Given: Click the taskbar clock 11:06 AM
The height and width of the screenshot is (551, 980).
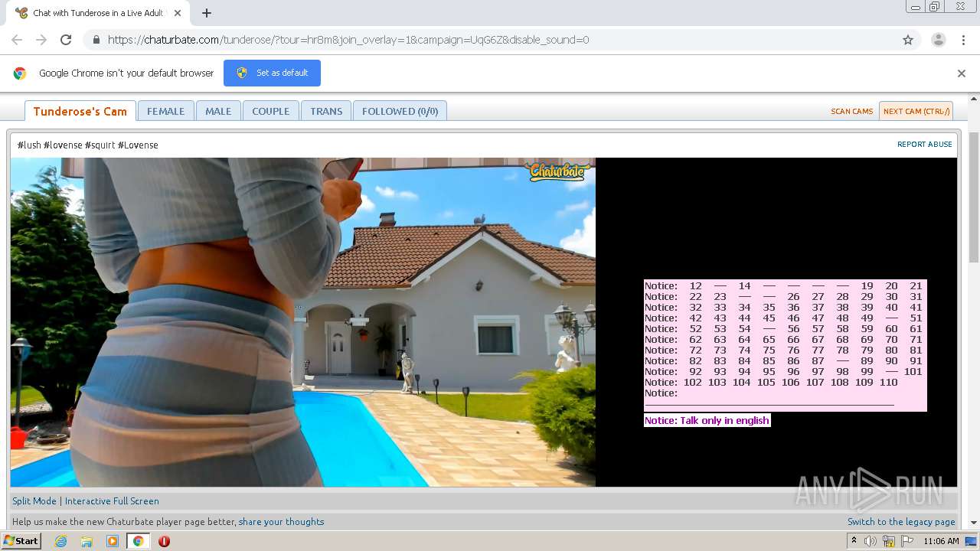Looking at the screenshot, I should [x=941, y=541].
